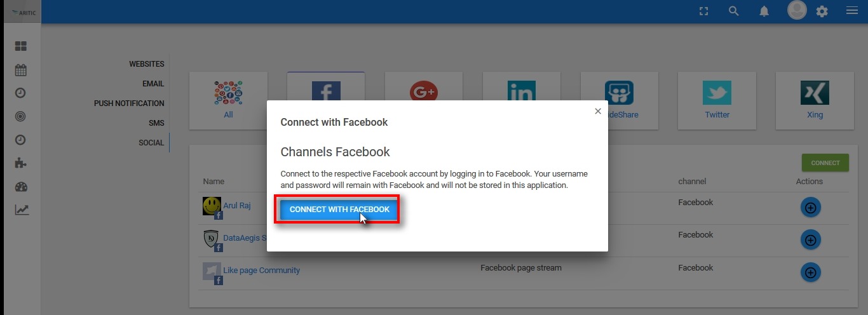
Task: Select the Xing channel card
Action: click(x=815, y=100)
